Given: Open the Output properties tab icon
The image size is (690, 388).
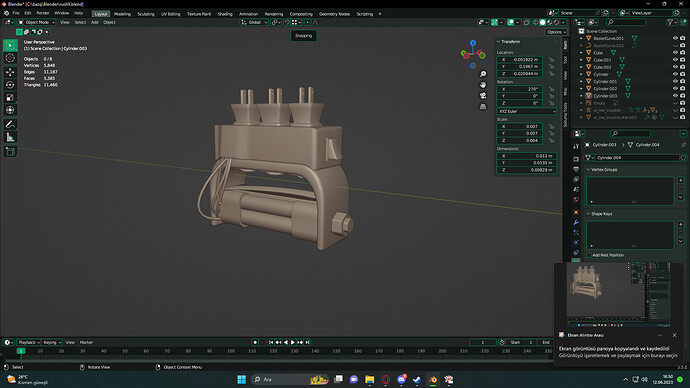Looking at the screenshot, I should click(x=576, y=169).
